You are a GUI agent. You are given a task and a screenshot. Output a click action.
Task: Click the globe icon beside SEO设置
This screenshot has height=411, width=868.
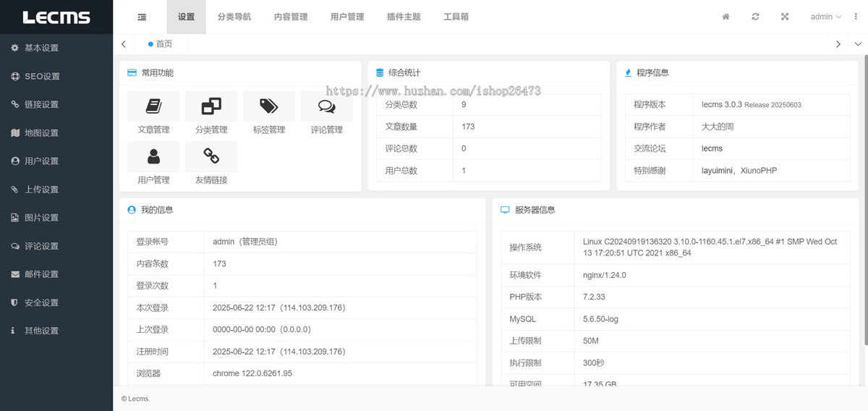point(15,76)
